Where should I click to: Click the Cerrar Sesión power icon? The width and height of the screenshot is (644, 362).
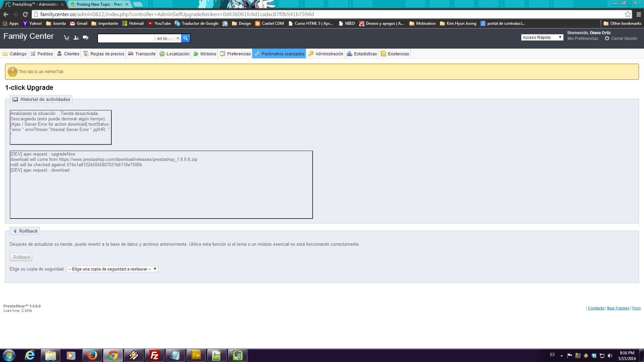607,39
